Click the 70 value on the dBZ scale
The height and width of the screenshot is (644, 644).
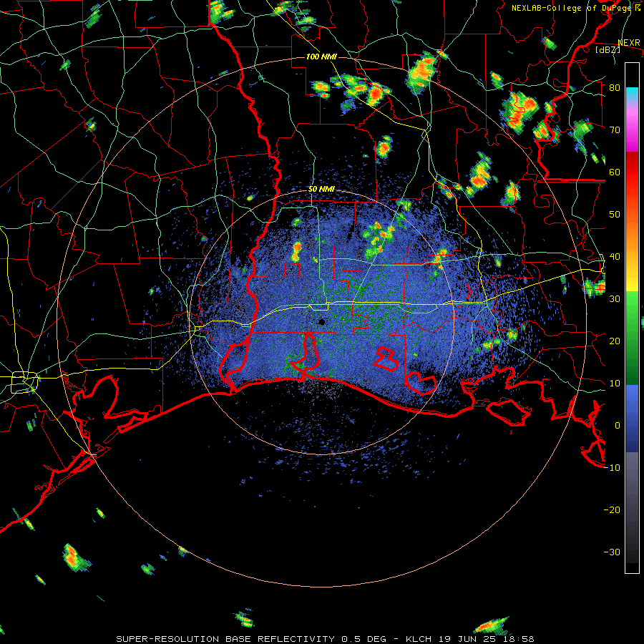(x=615, y=130)
